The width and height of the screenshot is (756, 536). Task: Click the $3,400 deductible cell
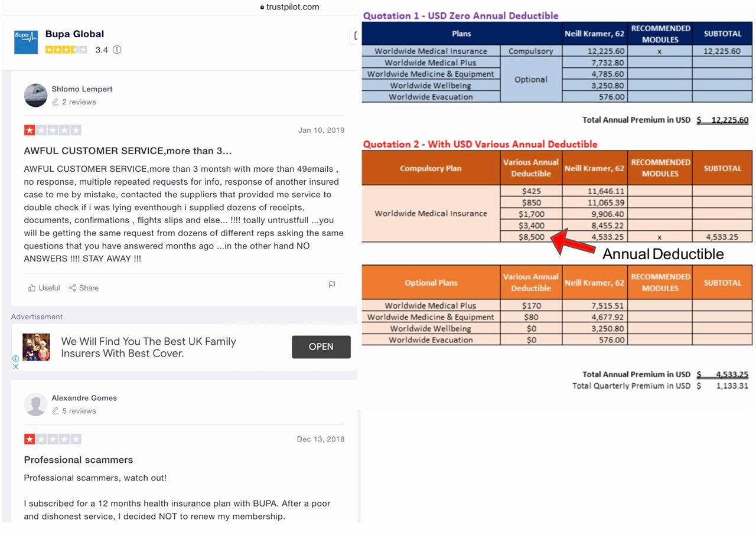532,225
